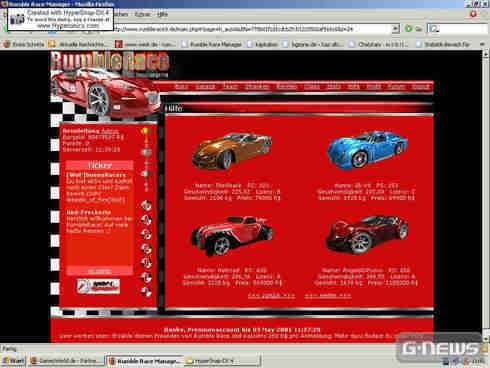Switch to the HyperSnap-DX taskbar button
The height and width of the screenshot is (368, 490).
pyautogui.click(x=222, y=361)
